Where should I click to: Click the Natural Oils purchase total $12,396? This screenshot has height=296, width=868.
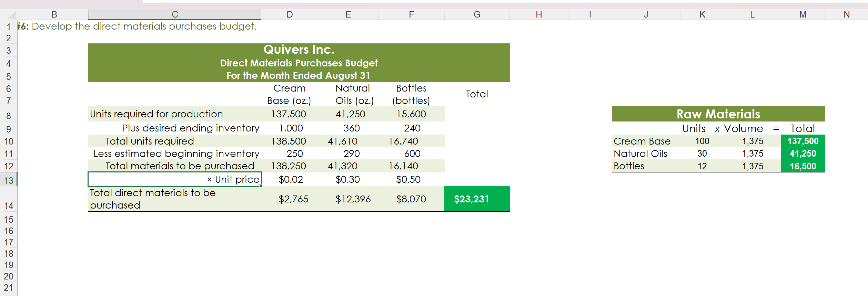pos(353,199)
